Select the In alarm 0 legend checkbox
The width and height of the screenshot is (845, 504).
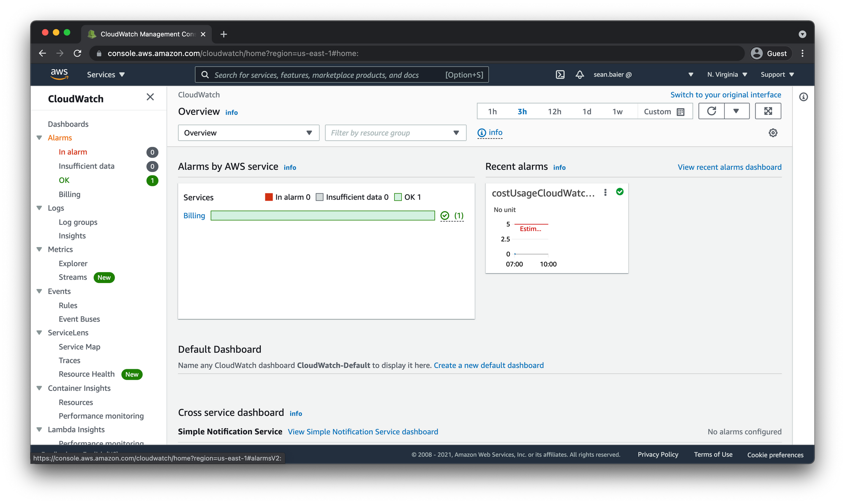point(268,197)
